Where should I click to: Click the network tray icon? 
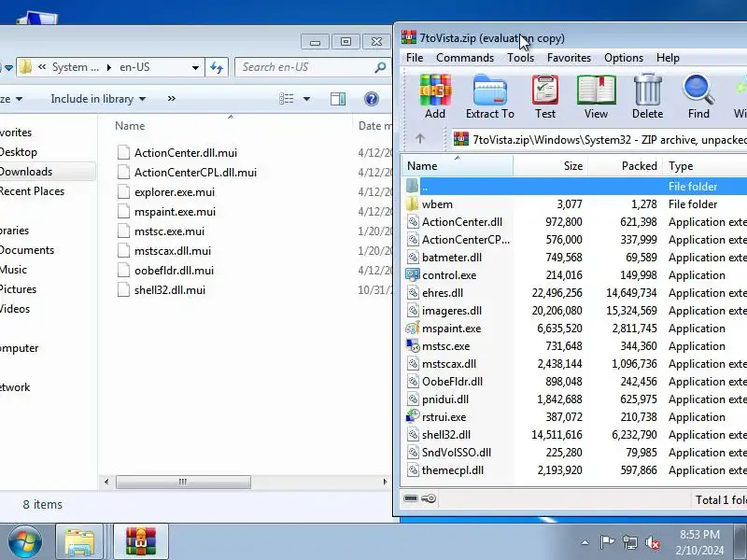point(629,542)
